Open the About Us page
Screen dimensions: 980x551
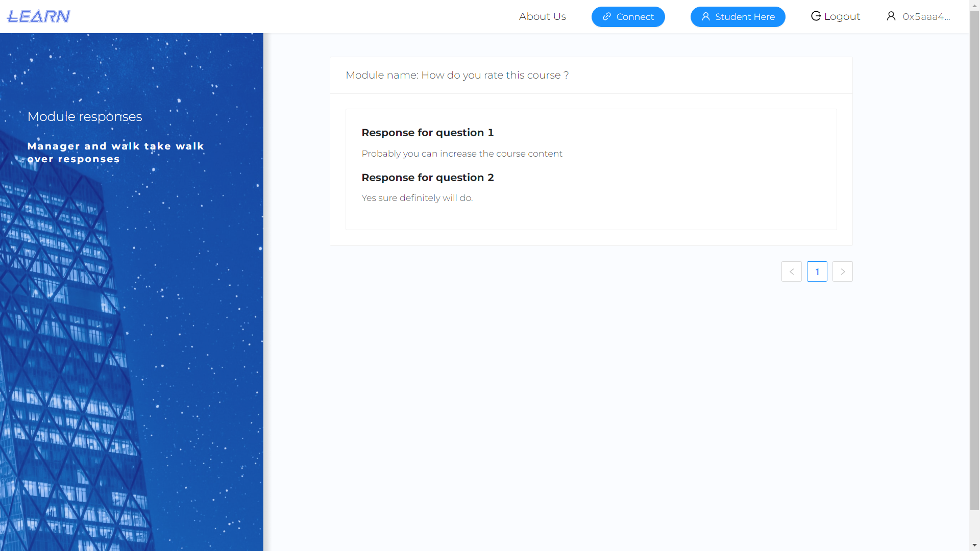click(542, 16)
